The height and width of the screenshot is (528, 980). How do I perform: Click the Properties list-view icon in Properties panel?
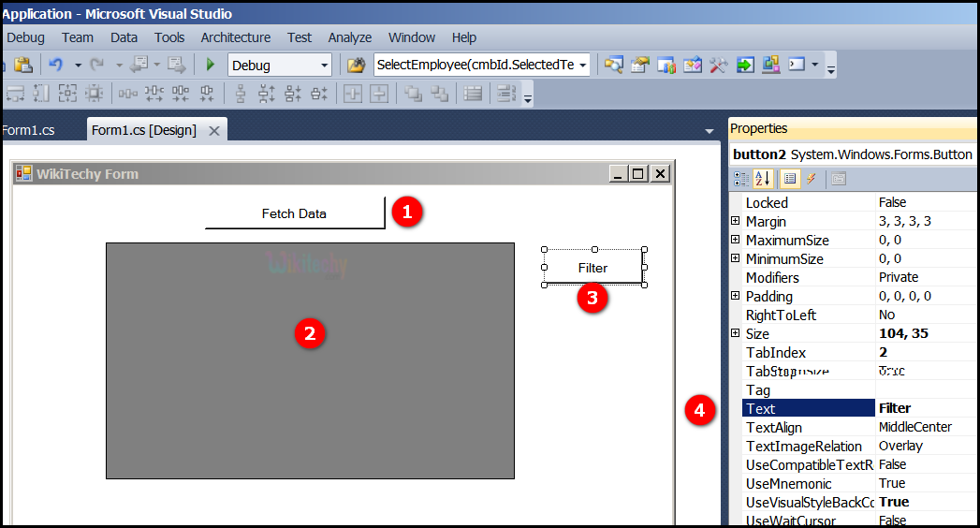tap(789, 179)
